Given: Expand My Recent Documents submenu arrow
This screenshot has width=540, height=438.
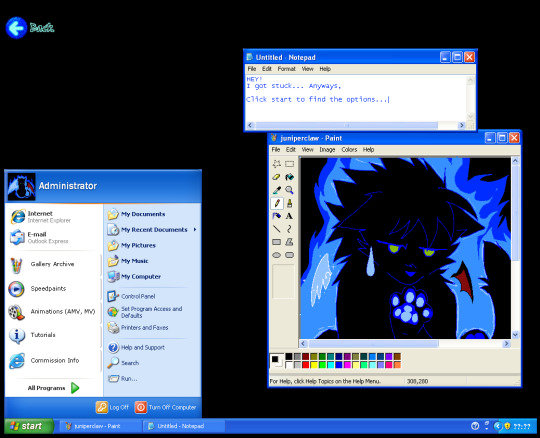Looking at the screenshot, I should click(195, 229).
